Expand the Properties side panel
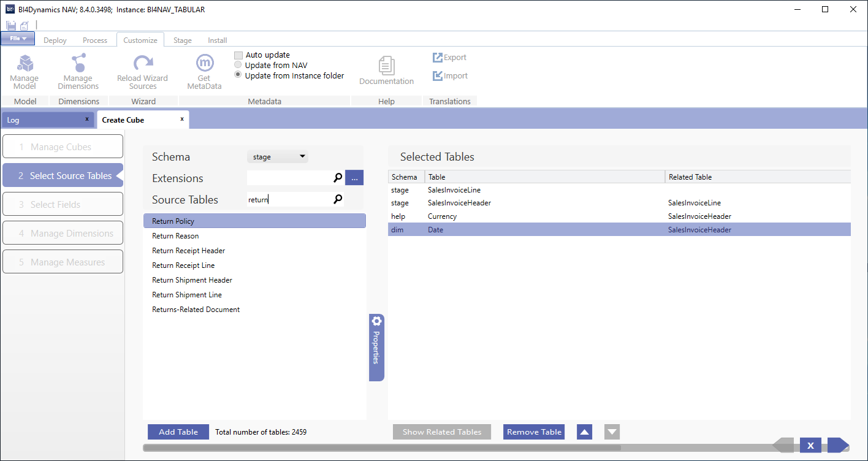 pos(376,347)
